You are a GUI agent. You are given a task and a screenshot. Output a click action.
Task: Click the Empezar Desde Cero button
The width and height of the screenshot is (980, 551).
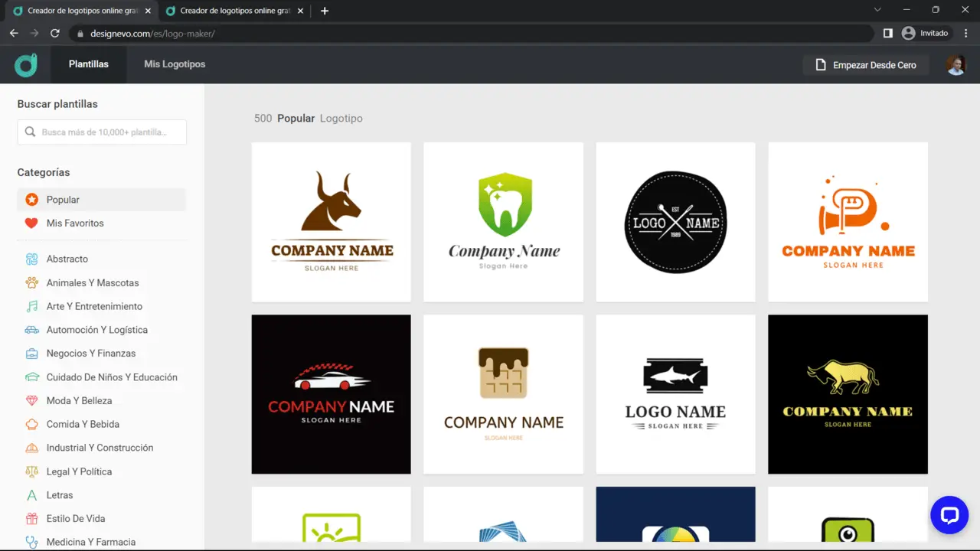coord(866,65)
